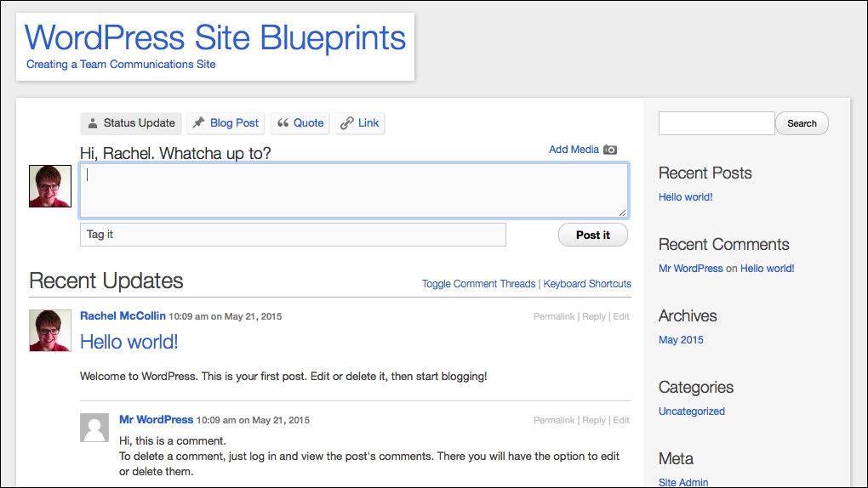Open Hello world! link in Recent Comments
Screen dimensions: 868x488
coord(768,269)
